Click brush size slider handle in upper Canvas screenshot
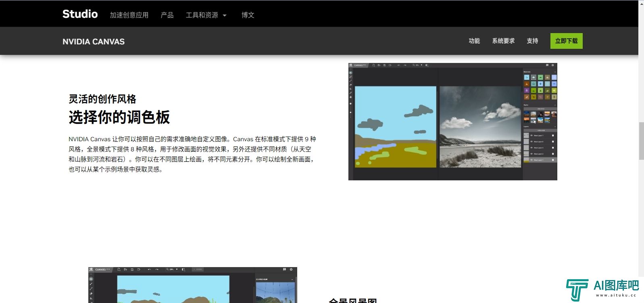Screen dimensions: 644x303 coord(350,112)
